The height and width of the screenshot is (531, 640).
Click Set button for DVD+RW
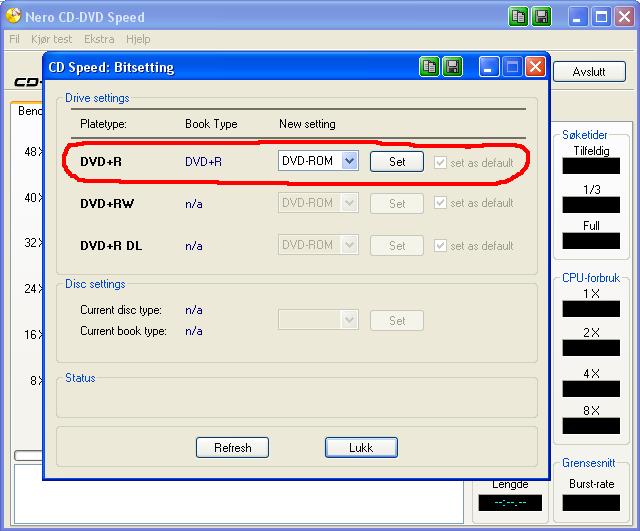pyautogui.click(x=397, y=203)
